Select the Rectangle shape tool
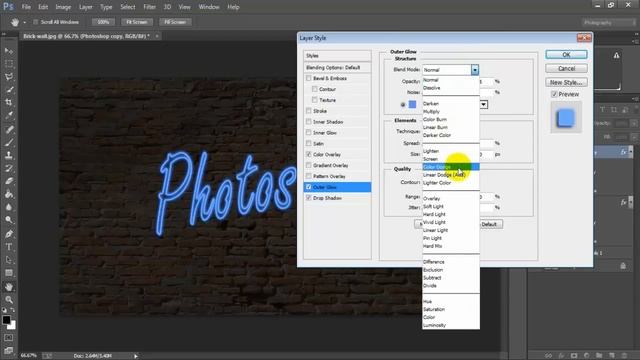This screenshot has height=360, width=640. (x=9, y=273)
